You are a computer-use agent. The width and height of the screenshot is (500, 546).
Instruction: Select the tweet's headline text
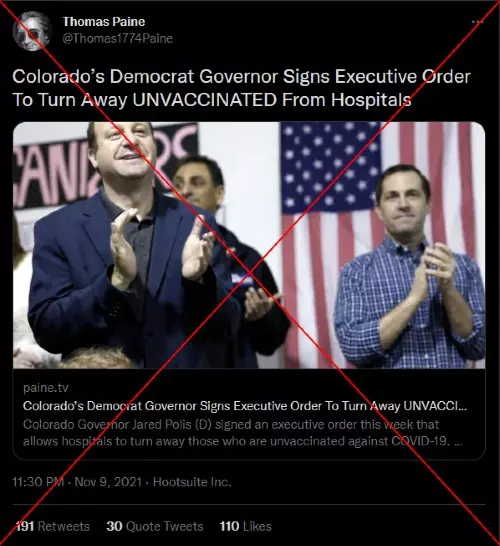241,88
